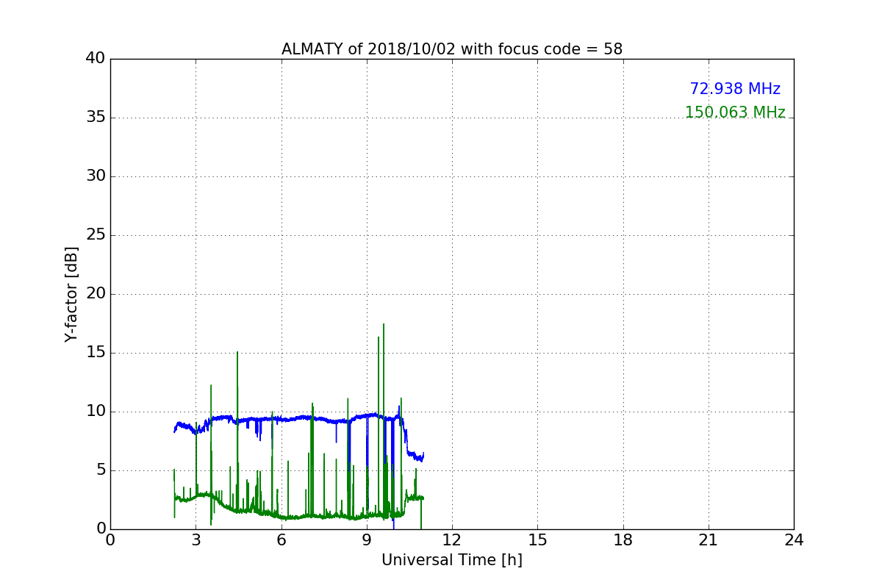Click y-axis tick label 40
Screen dimensions: 882x588
[96, 59]
